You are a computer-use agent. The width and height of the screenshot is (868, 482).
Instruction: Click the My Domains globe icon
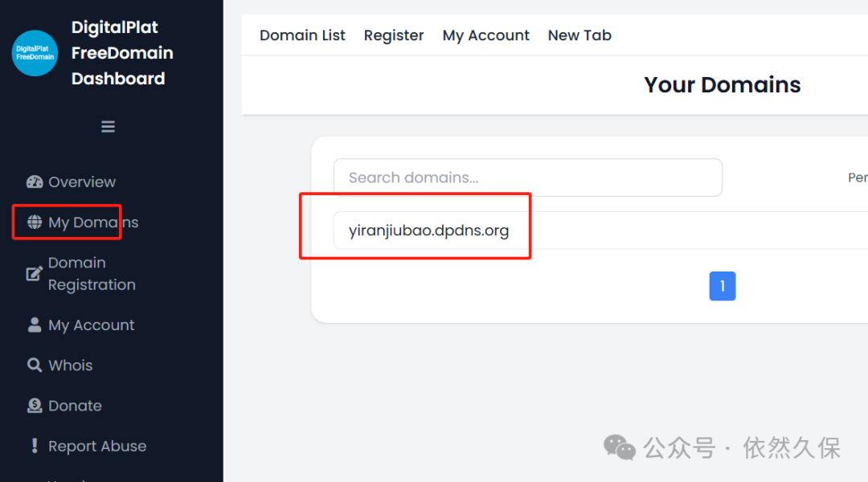click(35, 223)
